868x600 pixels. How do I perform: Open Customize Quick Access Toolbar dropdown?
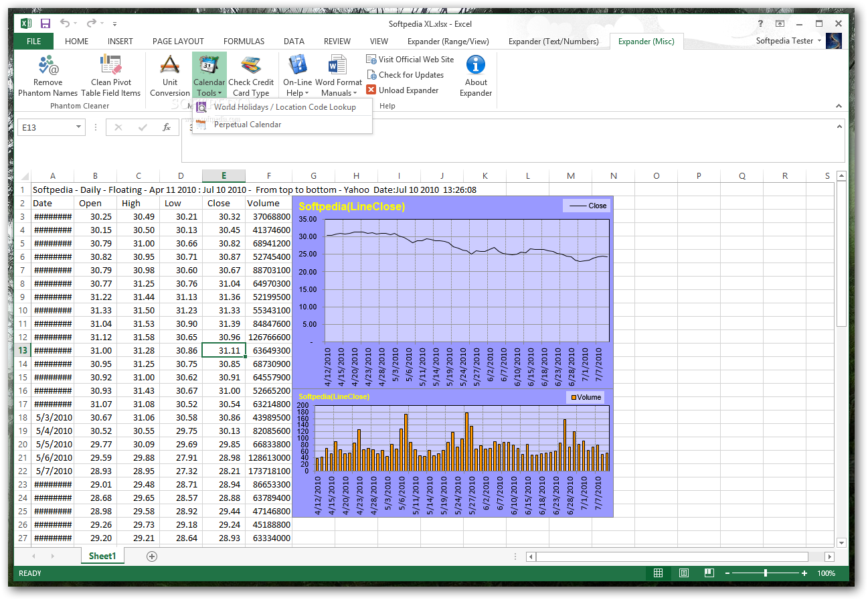(x=114, y=24)
